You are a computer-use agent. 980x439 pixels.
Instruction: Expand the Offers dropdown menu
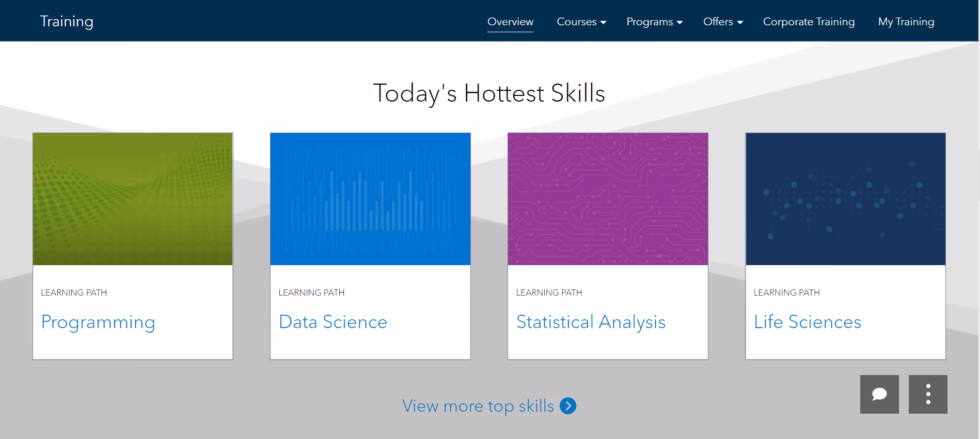tap(723, 22)
